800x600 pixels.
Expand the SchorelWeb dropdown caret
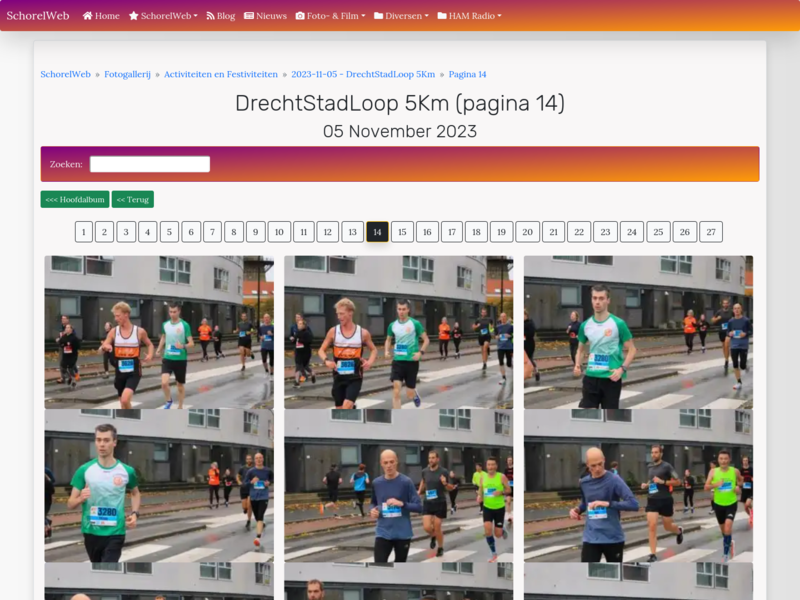[195, 16]
